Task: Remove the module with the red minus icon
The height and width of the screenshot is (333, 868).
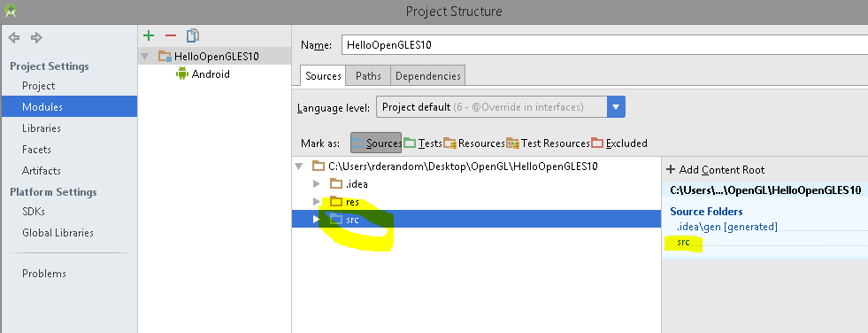Action: 171,35
